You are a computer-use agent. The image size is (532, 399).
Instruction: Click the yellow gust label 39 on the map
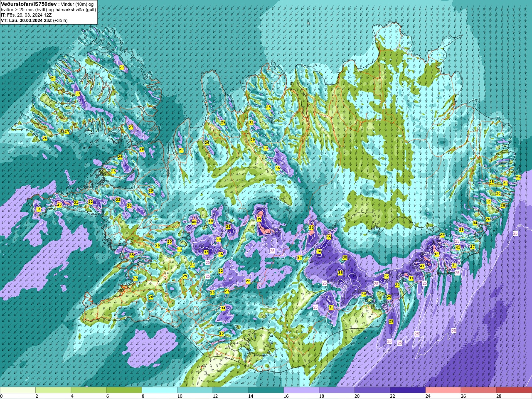(x=259, y=219)
